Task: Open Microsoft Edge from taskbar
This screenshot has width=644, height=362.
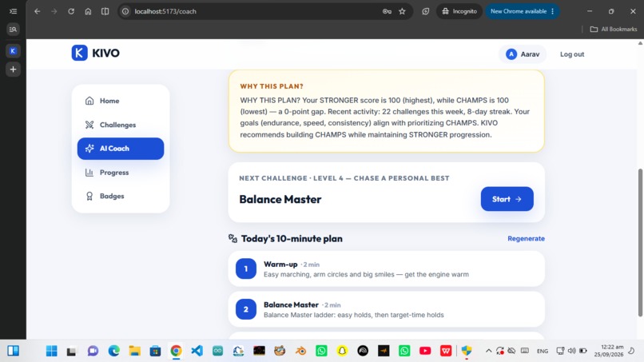Action: click(x=113, y=351)
